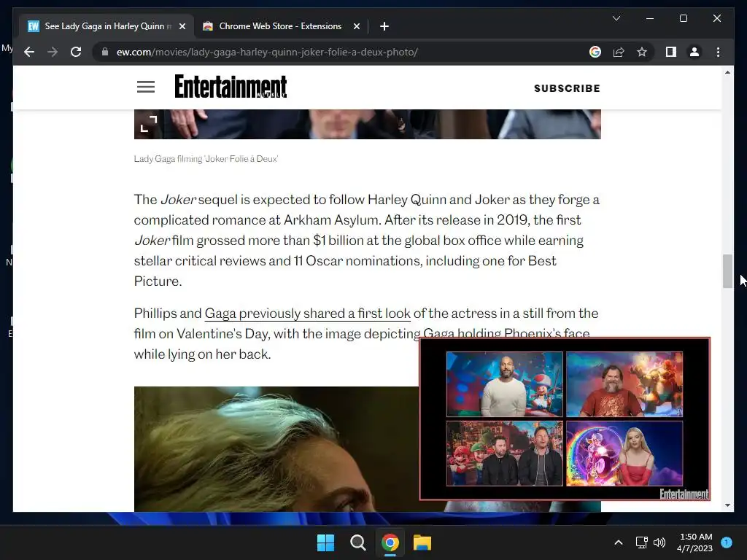
Task: Open Windows taskbar search
Action: tap(357, 542)
